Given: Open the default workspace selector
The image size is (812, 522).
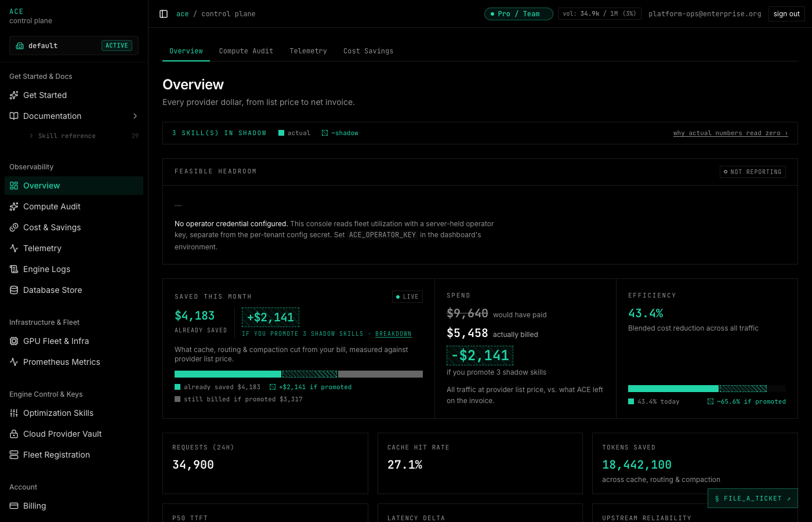Looking at the screenshot, I should (x=74, y=45).
